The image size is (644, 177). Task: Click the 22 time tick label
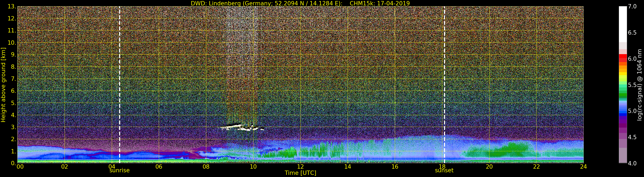tap(536, 167)
